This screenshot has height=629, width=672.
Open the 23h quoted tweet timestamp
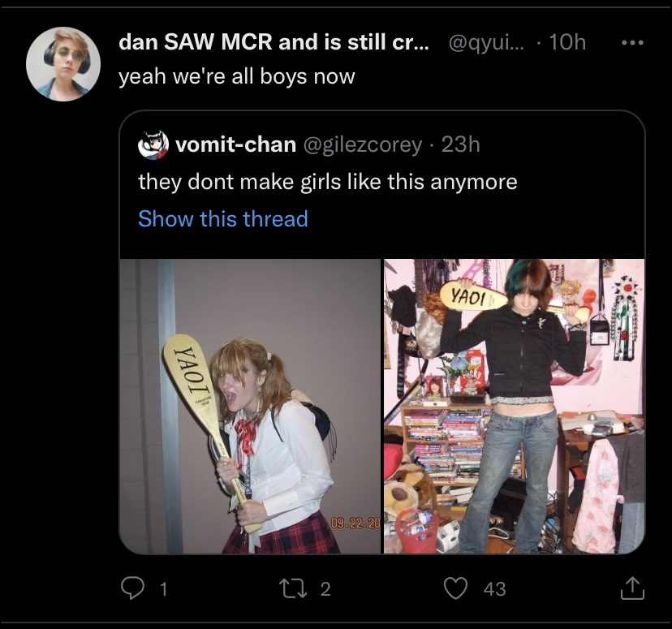[x=460, y=144]
